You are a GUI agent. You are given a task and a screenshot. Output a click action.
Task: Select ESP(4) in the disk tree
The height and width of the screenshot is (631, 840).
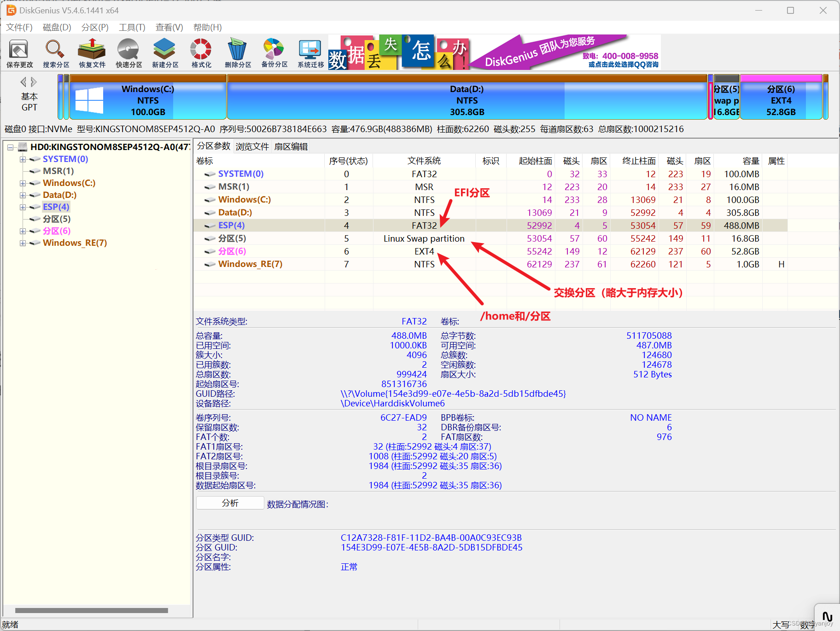click(x=56, y=207)
